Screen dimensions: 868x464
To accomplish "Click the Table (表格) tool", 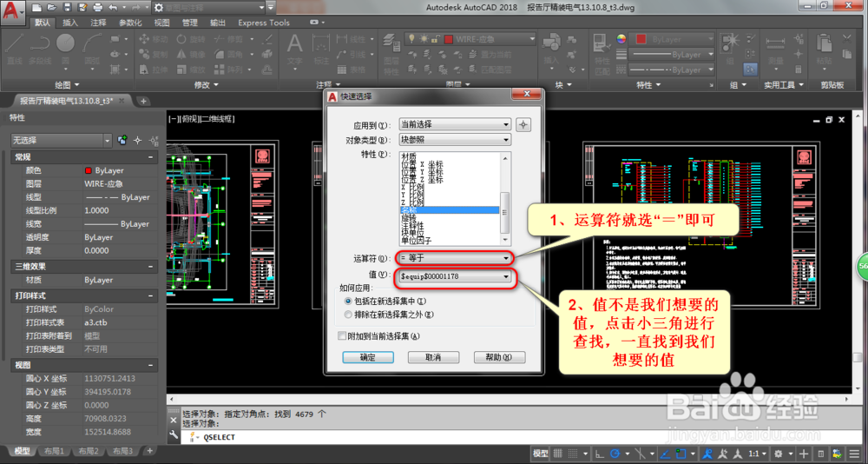I will coord(352,70).
